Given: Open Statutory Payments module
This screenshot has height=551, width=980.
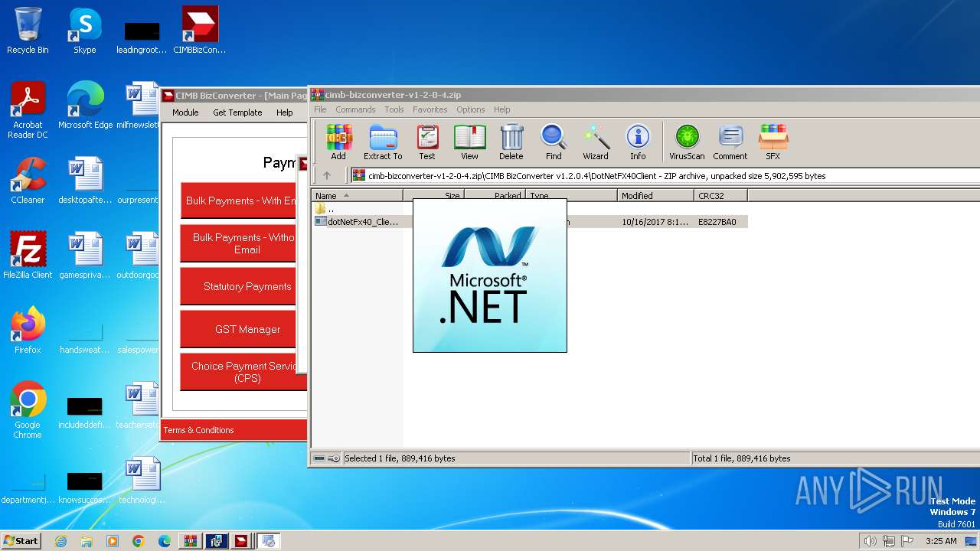Looking at the screenshot, I should [239, 286].
